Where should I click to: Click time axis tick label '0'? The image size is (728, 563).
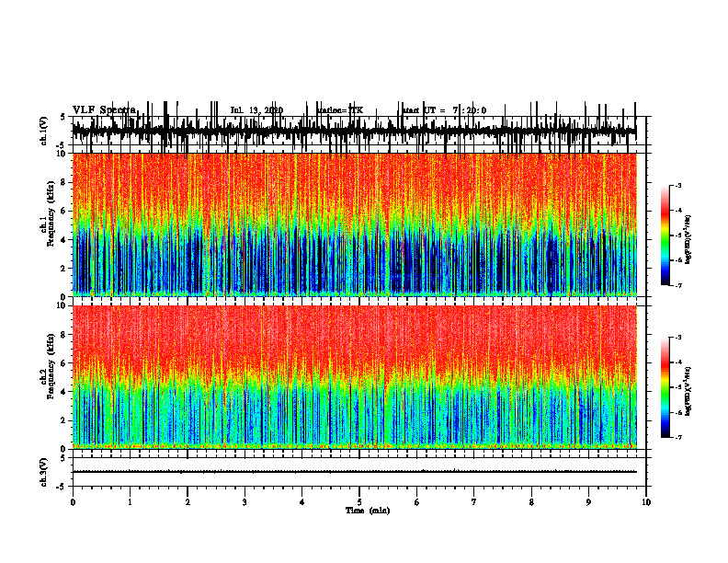(73, 502)
